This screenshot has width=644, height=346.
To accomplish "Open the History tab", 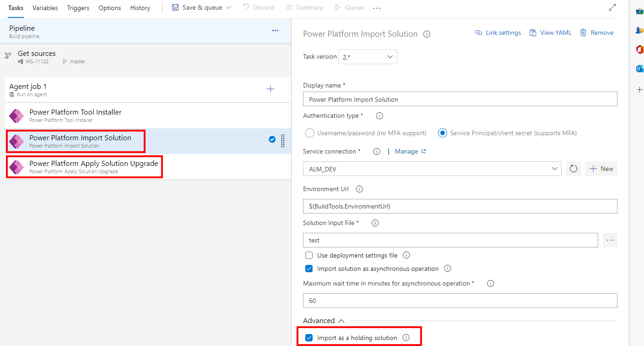I will 140,7.
